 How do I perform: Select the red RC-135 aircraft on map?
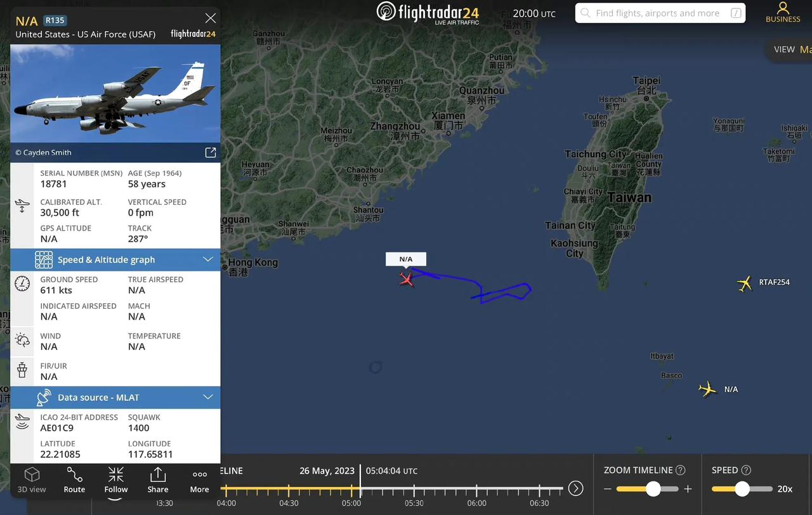tap(407, 278)
